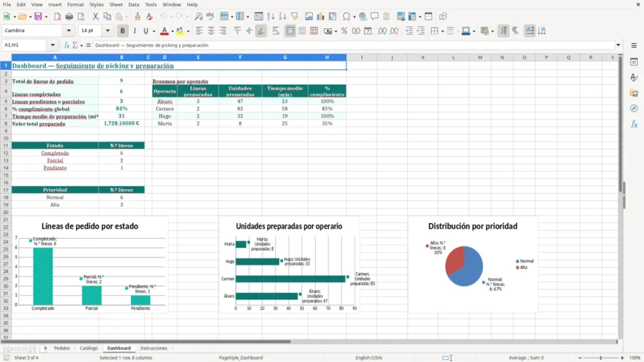Open the Font Size dropdown
The width and height of the screenshot is (644, 362).
point(108,31)
